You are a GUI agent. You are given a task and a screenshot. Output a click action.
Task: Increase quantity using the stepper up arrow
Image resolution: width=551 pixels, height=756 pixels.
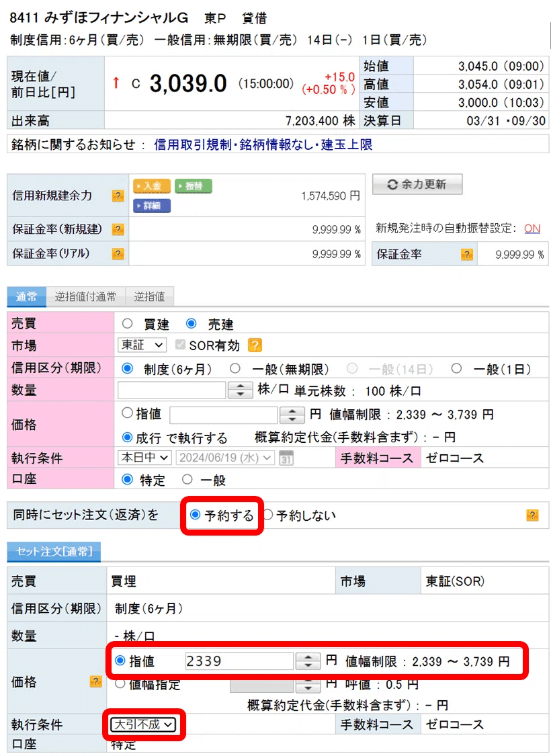pyautogui.click(x=241, y=386)
